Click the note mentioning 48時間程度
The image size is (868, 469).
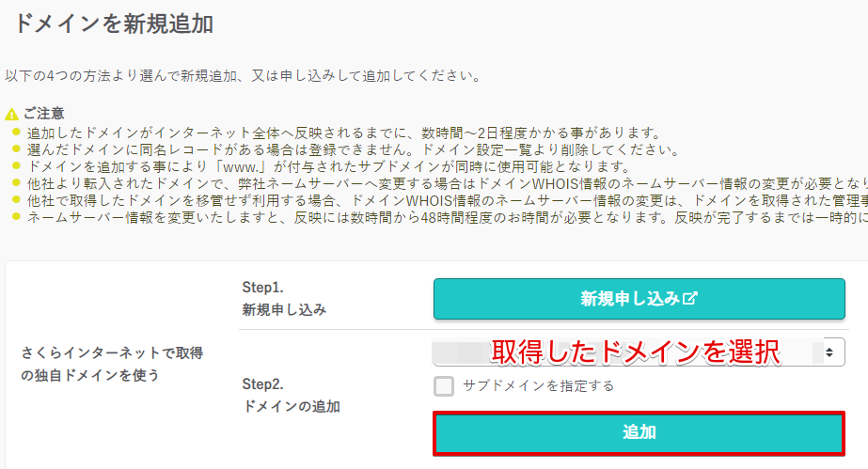click(x=448, y=217)
